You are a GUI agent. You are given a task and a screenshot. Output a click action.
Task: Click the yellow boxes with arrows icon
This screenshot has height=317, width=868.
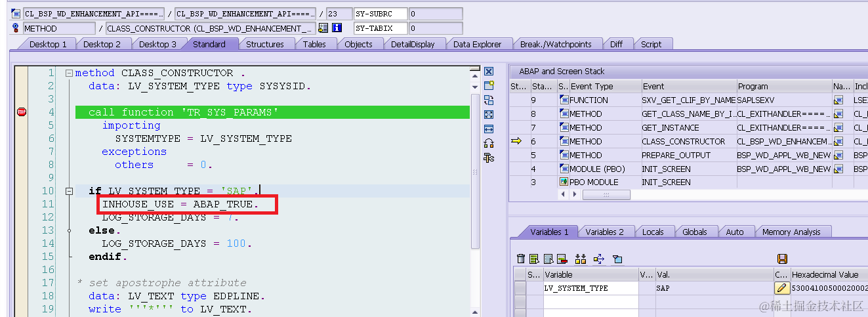[x=580, y=259]
